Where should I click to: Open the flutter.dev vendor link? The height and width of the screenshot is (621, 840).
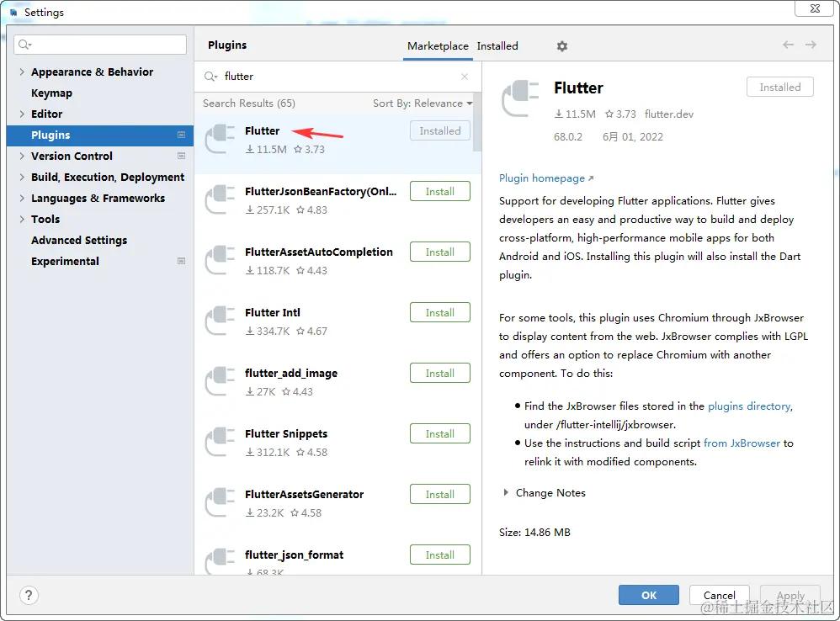(669, 114)
